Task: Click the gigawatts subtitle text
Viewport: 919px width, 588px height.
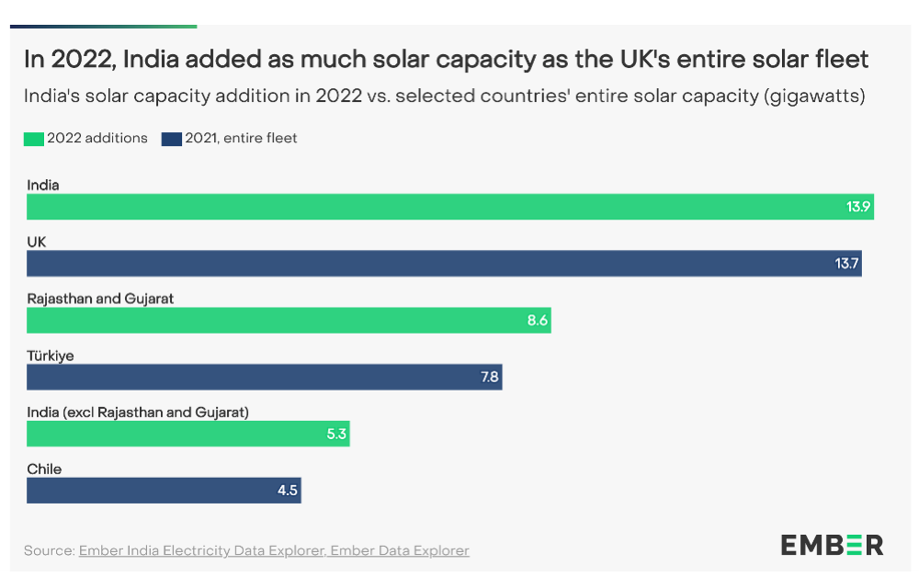Action: click(444, 96)
